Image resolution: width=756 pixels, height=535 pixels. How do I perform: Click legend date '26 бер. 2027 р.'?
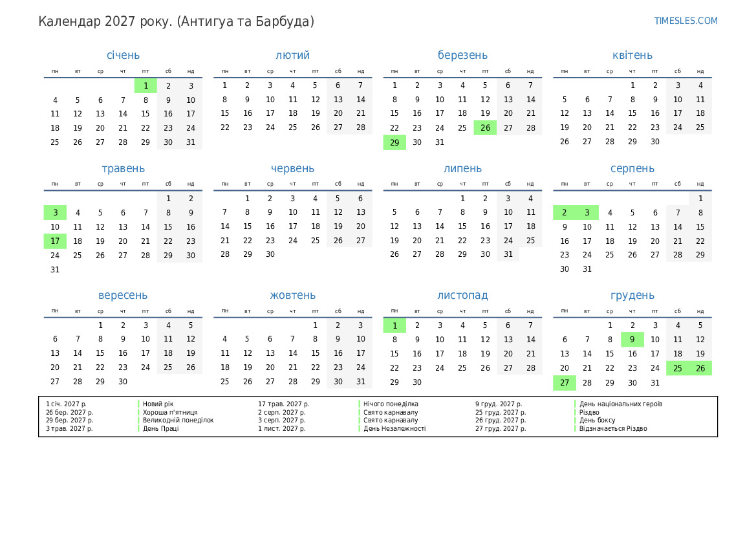click(69, 413)
